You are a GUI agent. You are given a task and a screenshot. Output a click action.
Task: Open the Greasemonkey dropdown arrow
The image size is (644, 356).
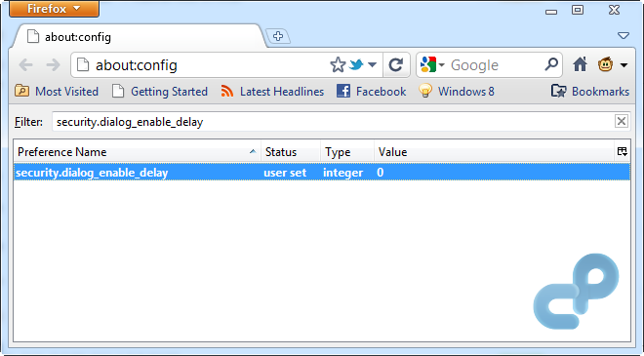click(624, 65)
